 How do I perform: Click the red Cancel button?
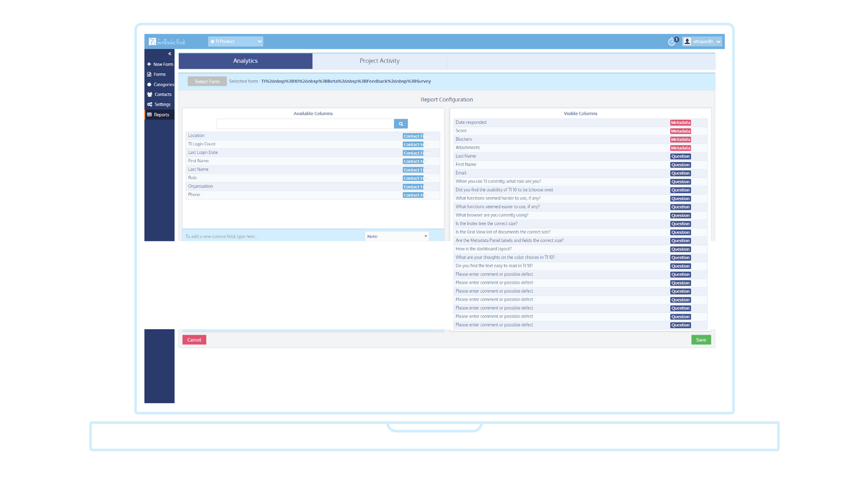point(194,340)
